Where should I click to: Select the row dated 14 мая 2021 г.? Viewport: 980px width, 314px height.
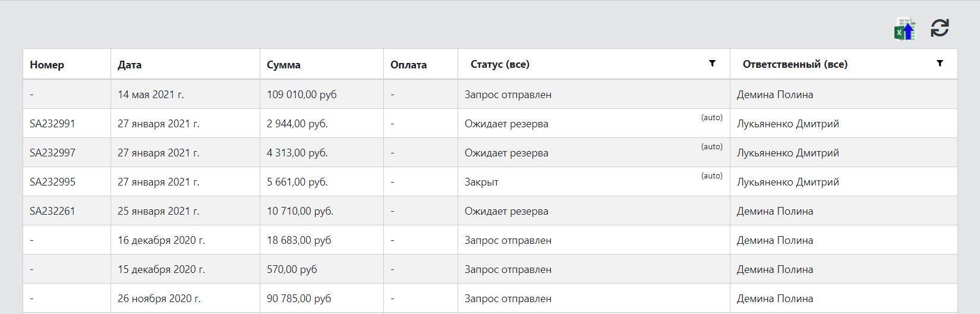click(490, 94)
